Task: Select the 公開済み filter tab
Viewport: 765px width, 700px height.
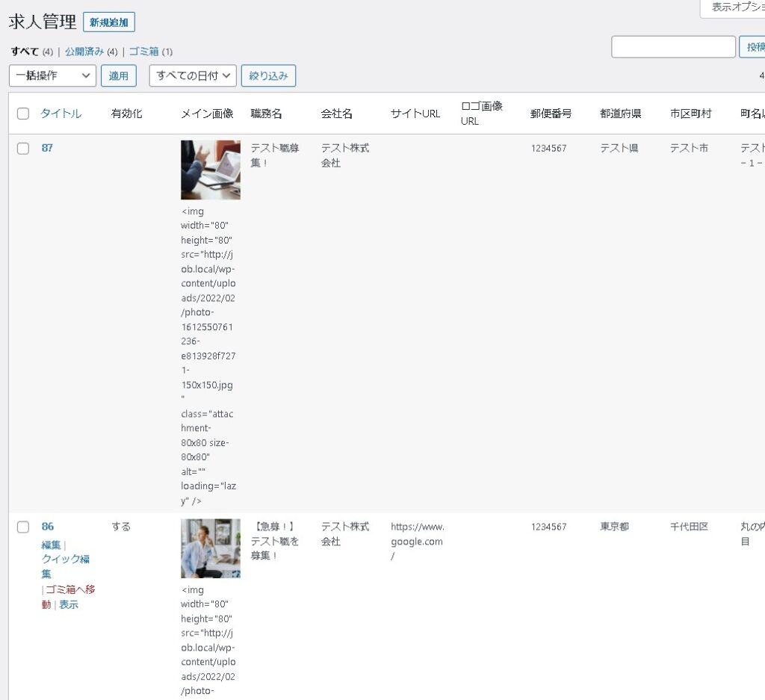Action: 84,52
